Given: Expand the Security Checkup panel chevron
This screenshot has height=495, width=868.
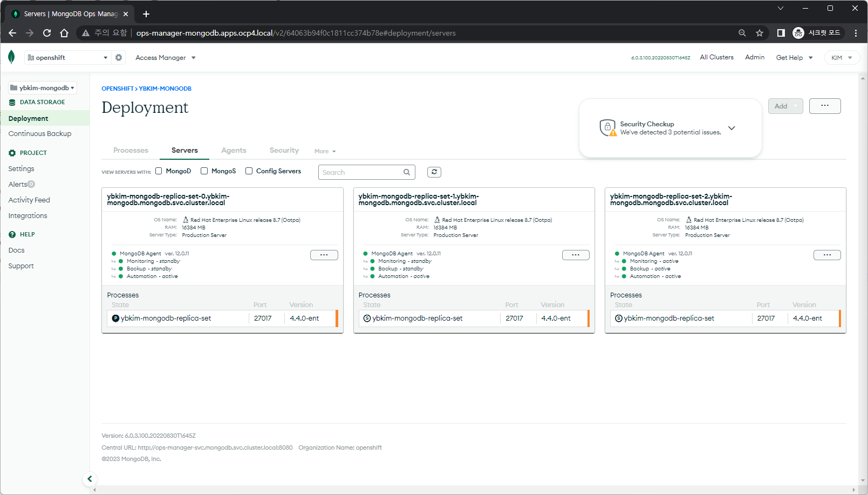Looking at the screenshot, I should coord(732,128).
